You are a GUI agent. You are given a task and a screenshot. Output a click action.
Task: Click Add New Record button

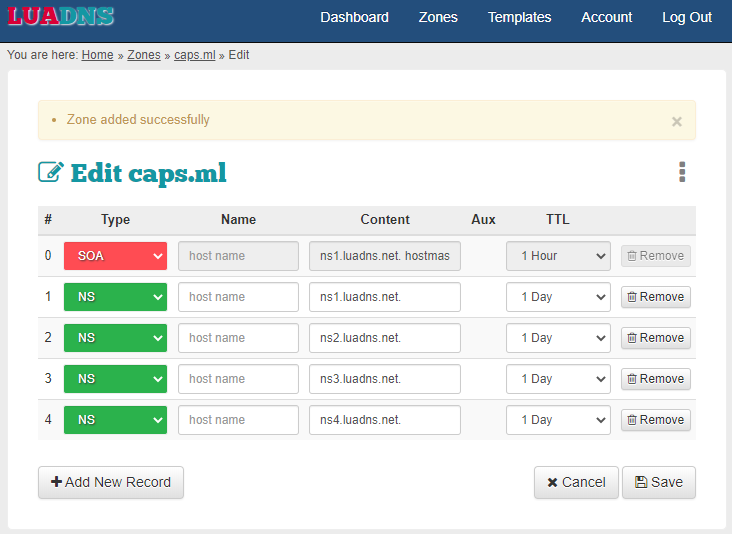coord(111,482)
